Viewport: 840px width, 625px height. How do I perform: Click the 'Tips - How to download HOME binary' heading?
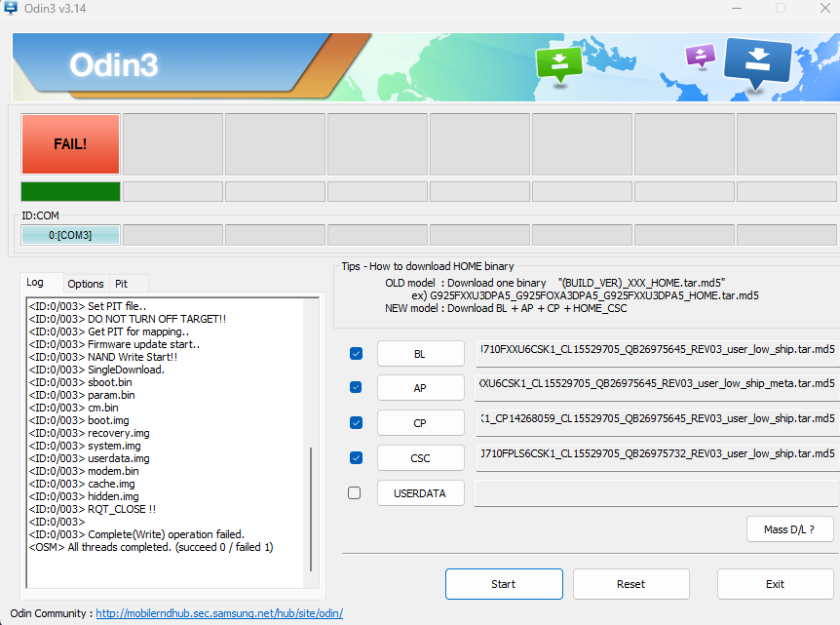tap(428, 266)
